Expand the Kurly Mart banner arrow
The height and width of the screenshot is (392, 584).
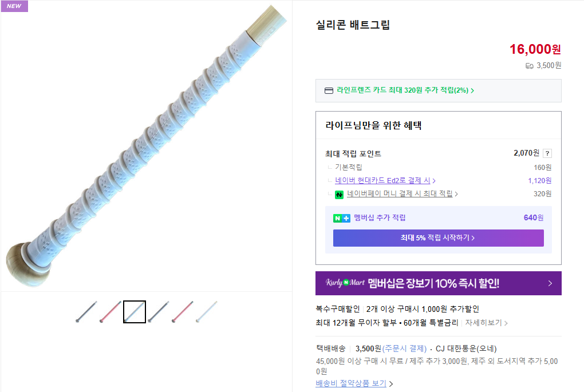tap(550, 283)
